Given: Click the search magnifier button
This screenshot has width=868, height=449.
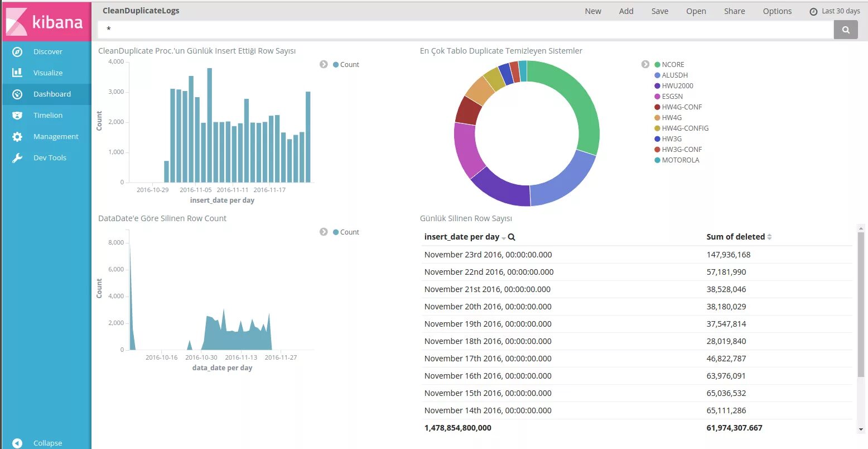Looking at the screenshot, I should coord(846,30).
